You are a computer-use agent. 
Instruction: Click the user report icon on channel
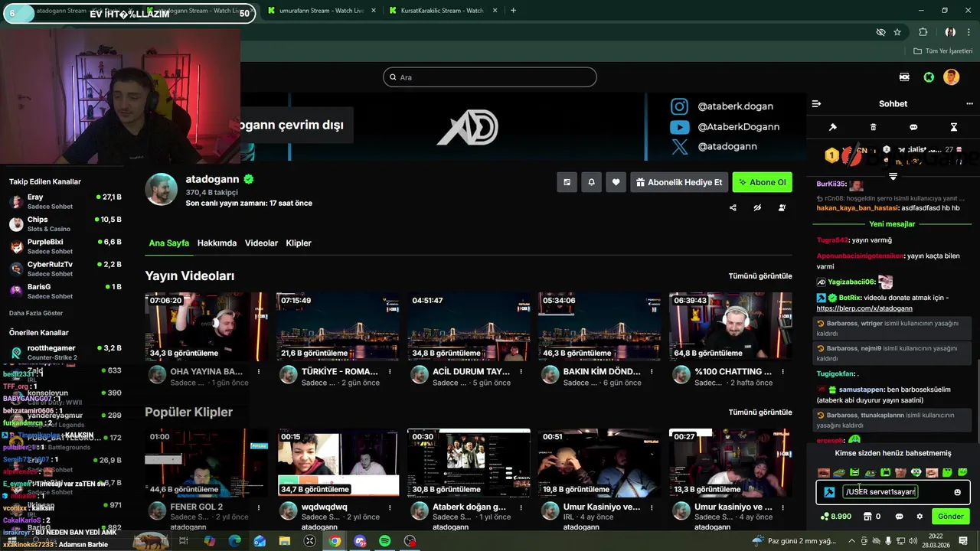782,207
